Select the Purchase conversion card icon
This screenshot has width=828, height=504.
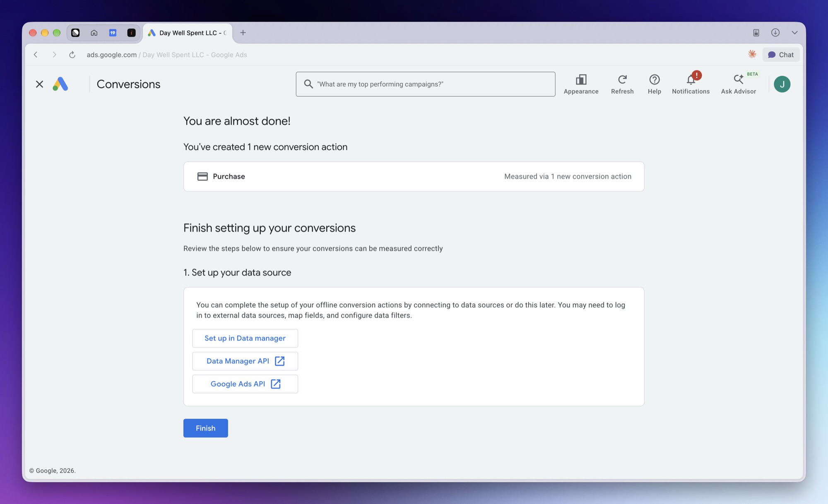click(x=202, y=176)
